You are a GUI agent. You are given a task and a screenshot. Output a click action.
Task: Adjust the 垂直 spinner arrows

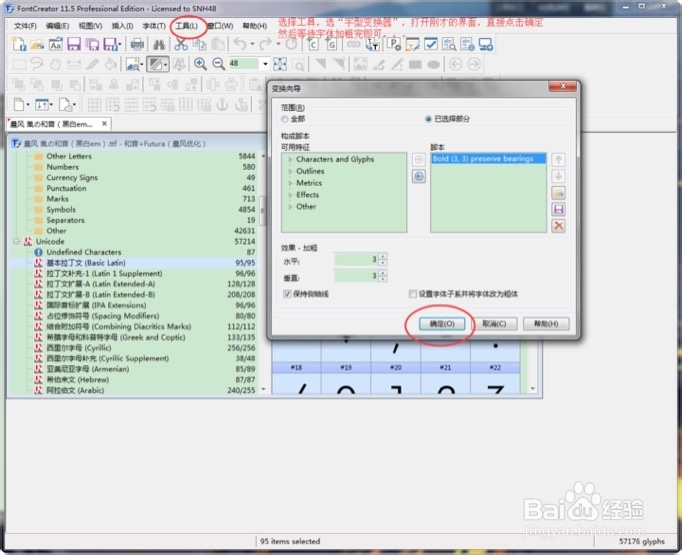tap(382, 276)
